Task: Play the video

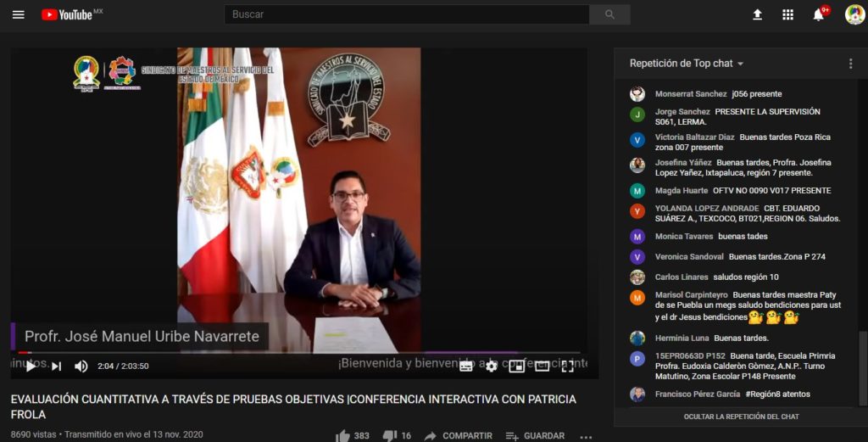Action: pyautogui.click(x=31, y=366)
